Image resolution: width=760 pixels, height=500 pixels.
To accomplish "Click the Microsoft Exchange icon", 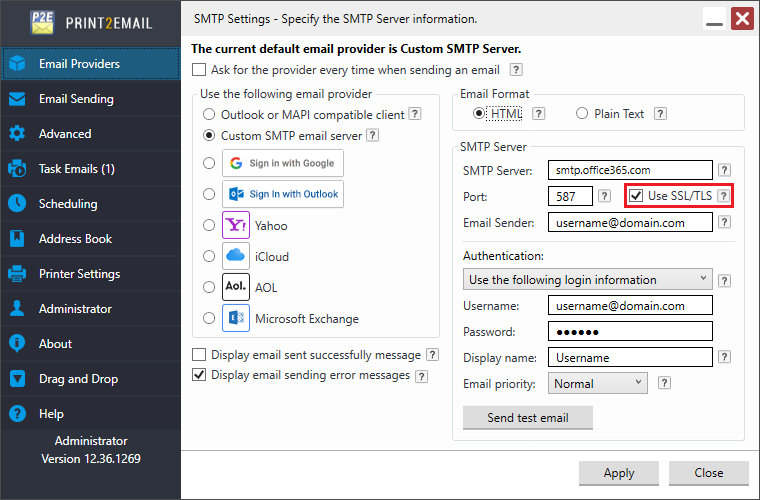I will (x=235, y=319).
